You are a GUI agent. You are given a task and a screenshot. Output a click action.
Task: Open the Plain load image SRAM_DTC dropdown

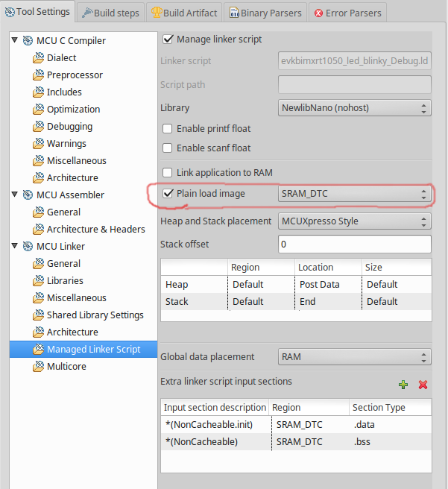355,194
